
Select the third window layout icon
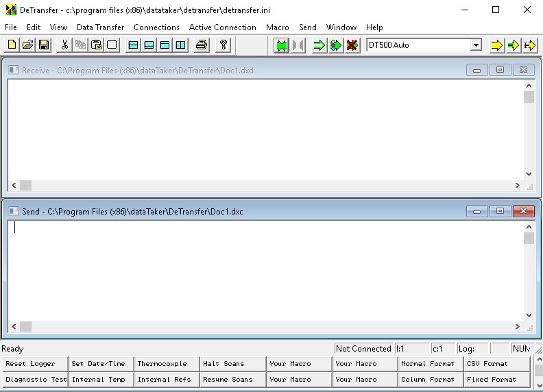point(165,45)
